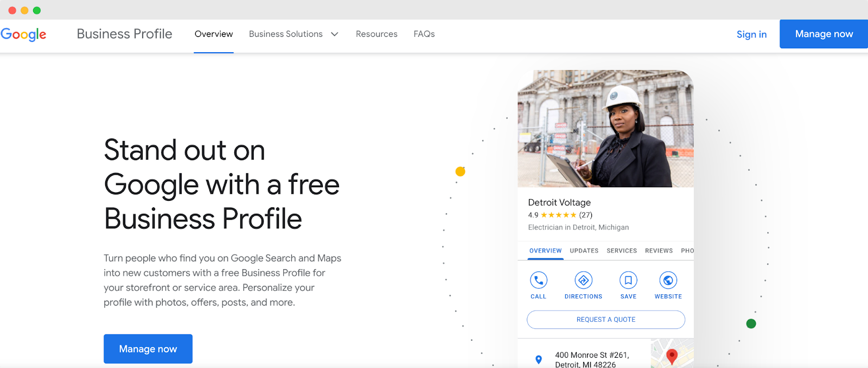The height and width of the screenshot is (368, 868).
Task: Click the 400 Monroe St address
Action: pos(592,360)
